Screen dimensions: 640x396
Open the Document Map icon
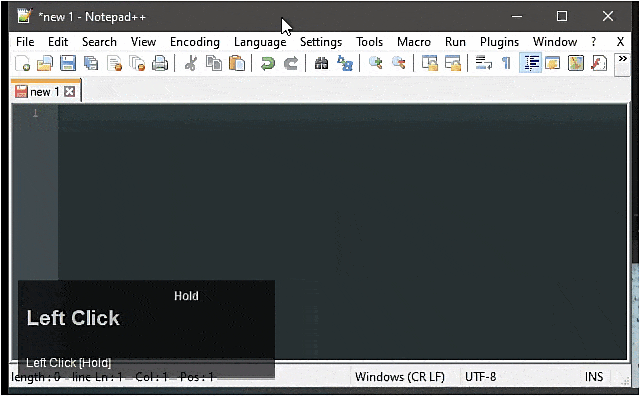coord(576,63)
